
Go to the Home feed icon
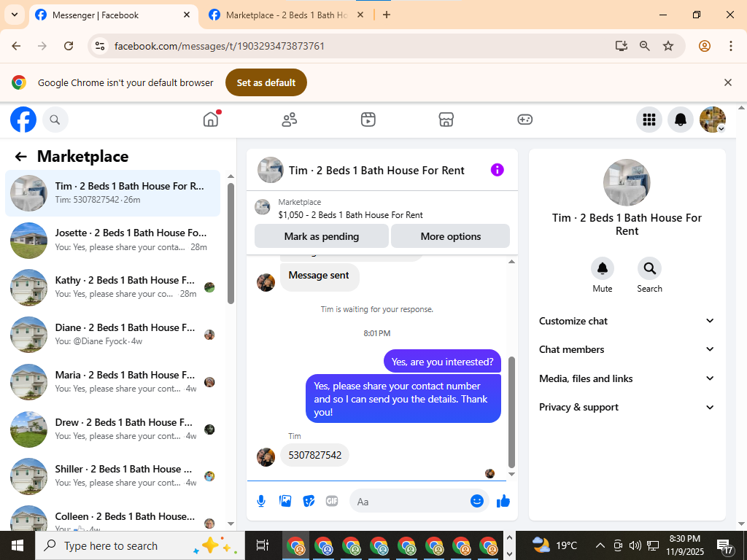pyautogui.click(x=211, y=120)
